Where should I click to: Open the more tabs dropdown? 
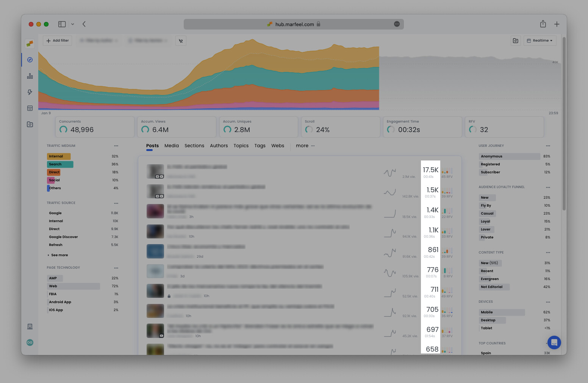(302, 146)
